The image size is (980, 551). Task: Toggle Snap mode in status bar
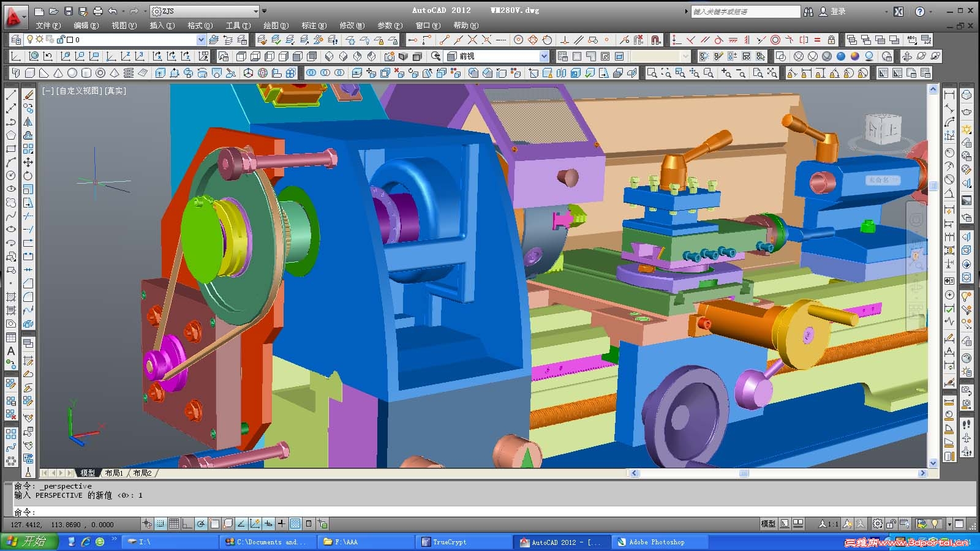tap(160, 524)
